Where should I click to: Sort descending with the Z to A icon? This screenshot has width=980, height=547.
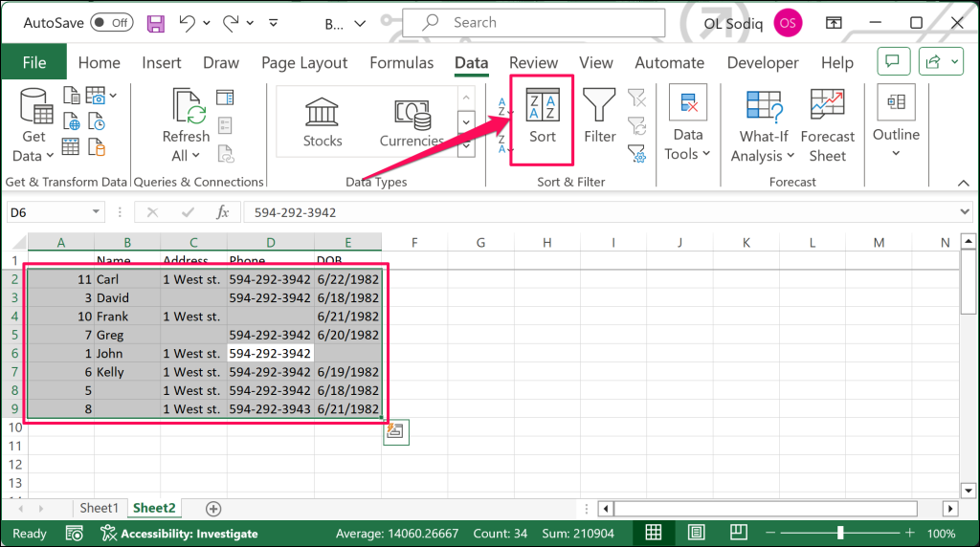pos(502,143)
